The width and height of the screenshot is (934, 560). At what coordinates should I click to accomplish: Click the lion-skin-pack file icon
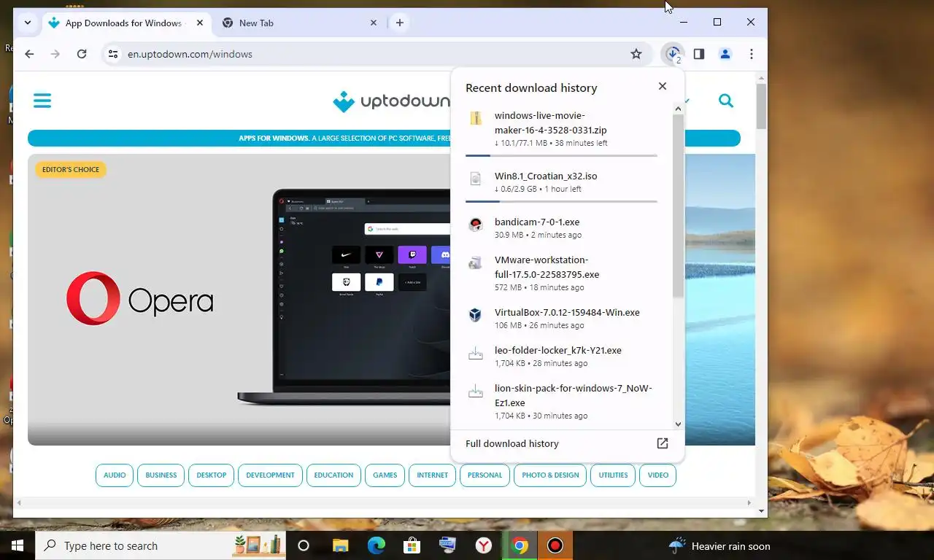click(x=476, y=391)
